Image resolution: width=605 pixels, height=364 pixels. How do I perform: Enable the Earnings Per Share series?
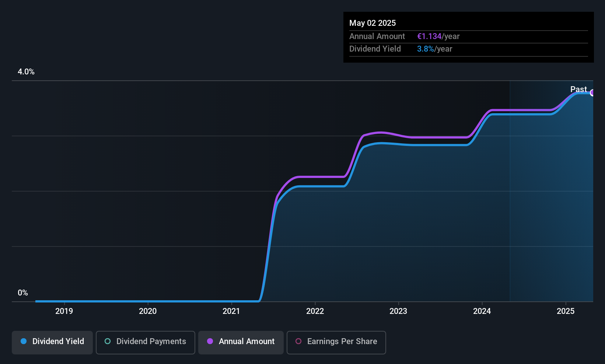(336, 342)
